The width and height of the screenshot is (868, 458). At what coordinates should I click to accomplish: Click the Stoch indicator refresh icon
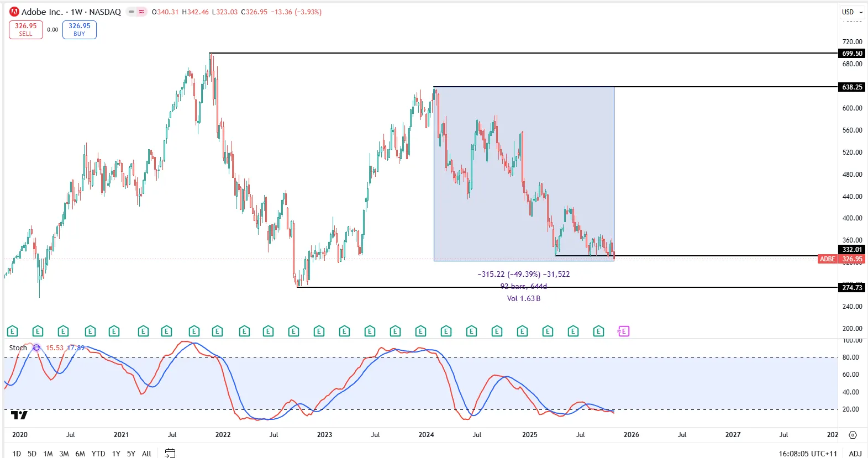pyautogui.click(x=36, y=348)
